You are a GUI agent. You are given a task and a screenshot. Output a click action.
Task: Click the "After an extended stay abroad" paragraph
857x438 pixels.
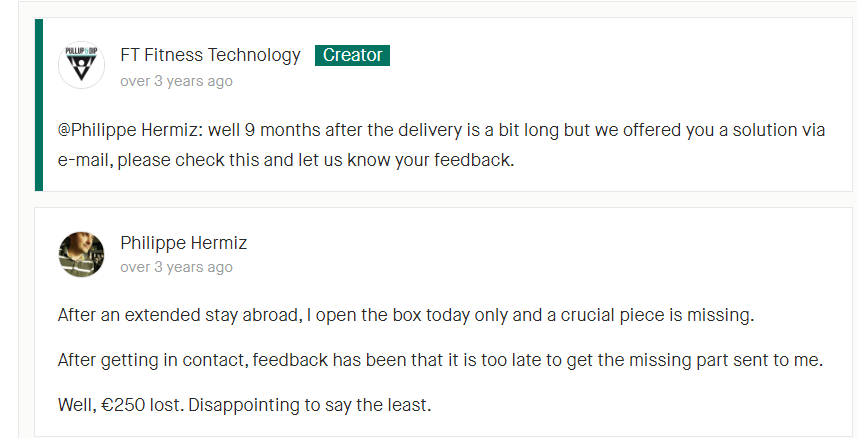(x=406, y=316)
